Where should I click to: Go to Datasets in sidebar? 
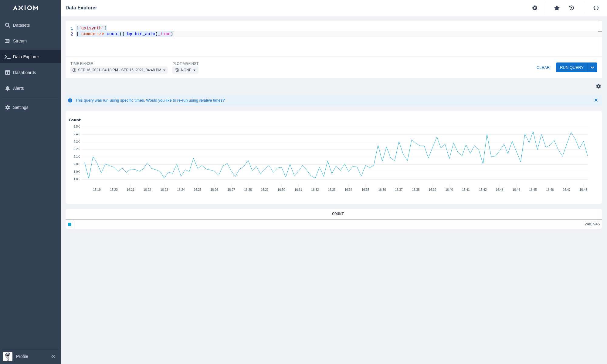point(21,25)
